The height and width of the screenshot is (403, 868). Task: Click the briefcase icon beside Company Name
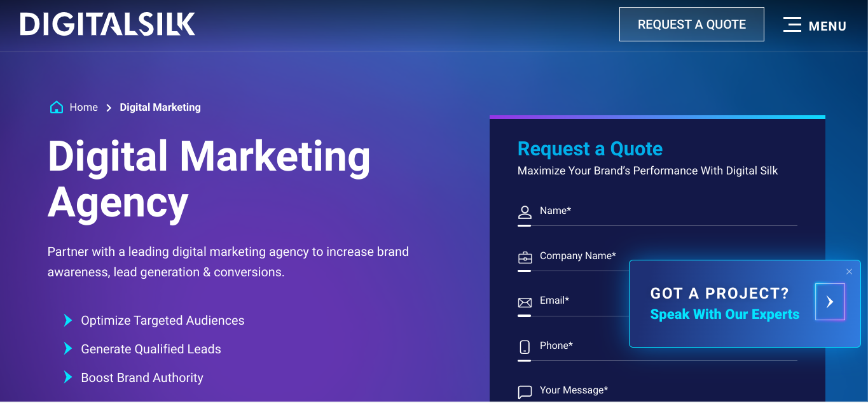pyautogui.click(x=525, y=258)
